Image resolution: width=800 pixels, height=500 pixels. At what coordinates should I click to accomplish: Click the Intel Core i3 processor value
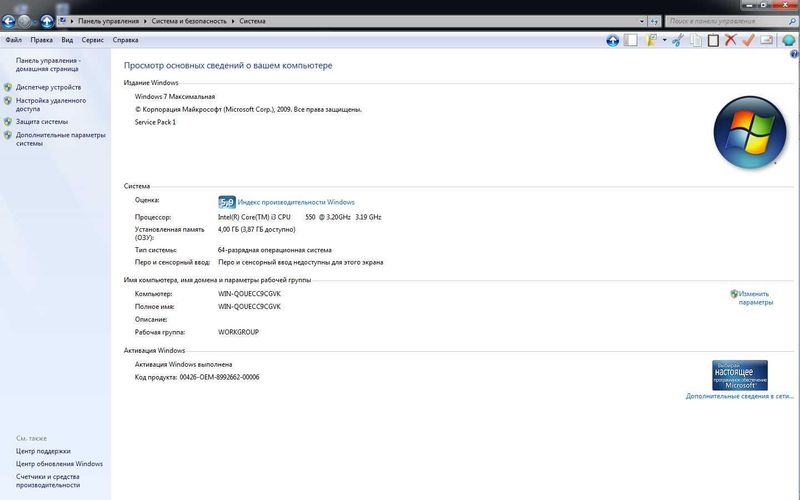click(299, 217)
